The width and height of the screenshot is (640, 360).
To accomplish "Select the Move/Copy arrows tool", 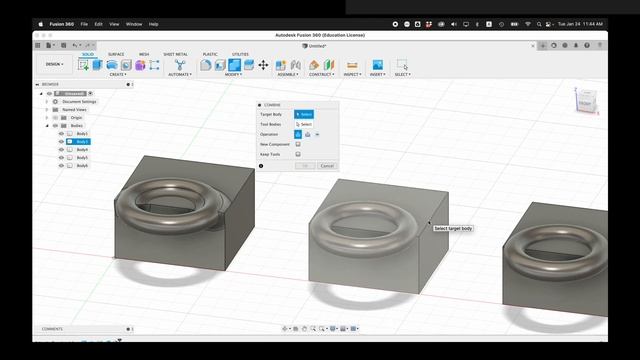I will coord(263,64).
